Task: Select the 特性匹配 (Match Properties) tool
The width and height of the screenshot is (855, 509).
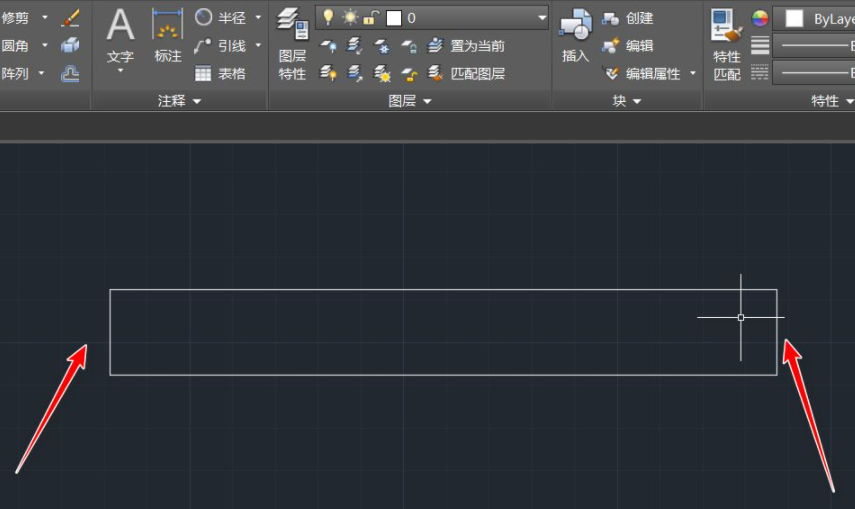Action: [727, 30]
